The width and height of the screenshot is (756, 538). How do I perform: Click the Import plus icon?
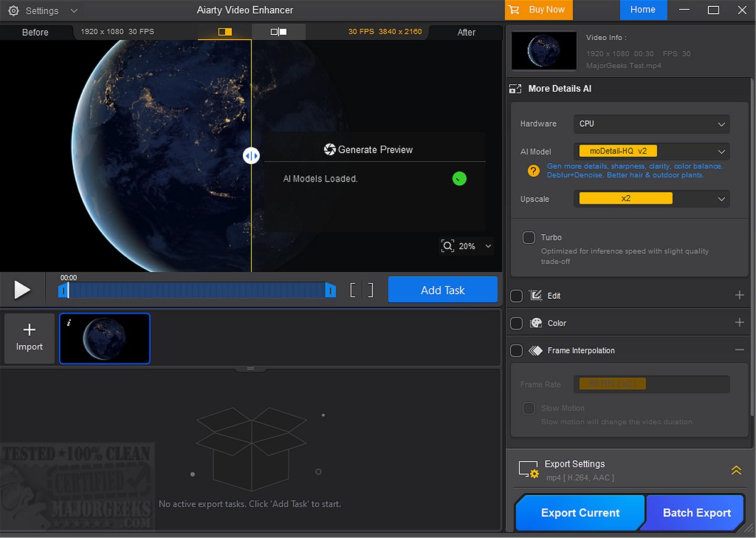29,330
